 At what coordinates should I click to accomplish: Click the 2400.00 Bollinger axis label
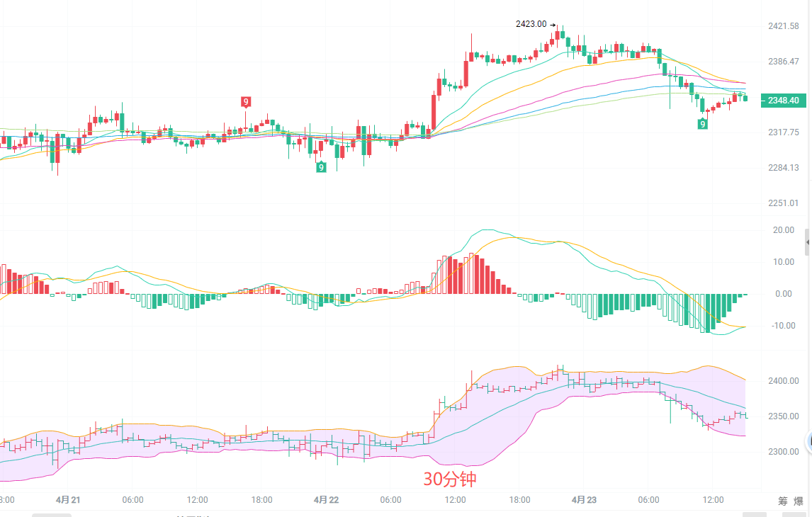[783, 381]
